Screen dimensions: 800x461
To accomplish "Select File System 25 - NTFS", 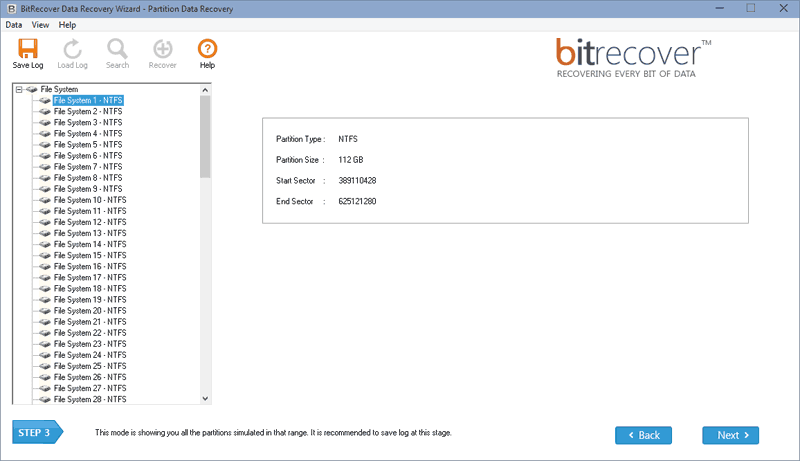I will (x=90, y=366).
